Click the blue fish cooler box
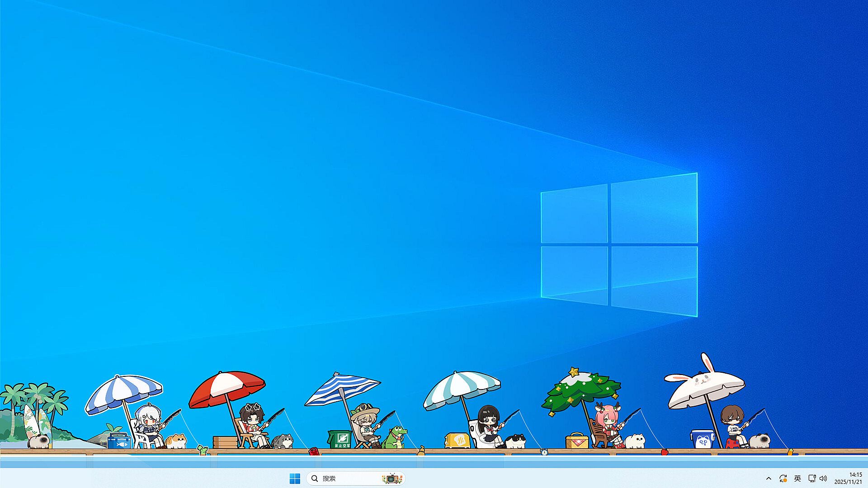Screen dimensions: 868x488 119,441
